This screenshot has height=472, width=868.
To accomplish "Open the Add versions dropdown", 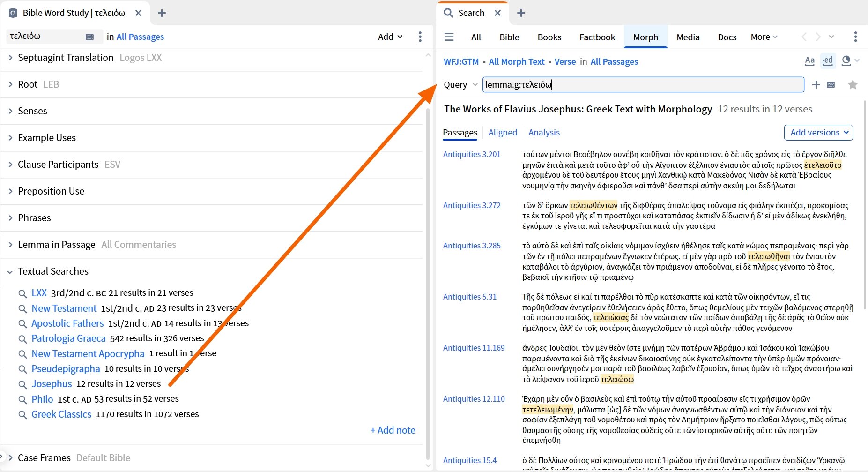I will click(818, 133).
